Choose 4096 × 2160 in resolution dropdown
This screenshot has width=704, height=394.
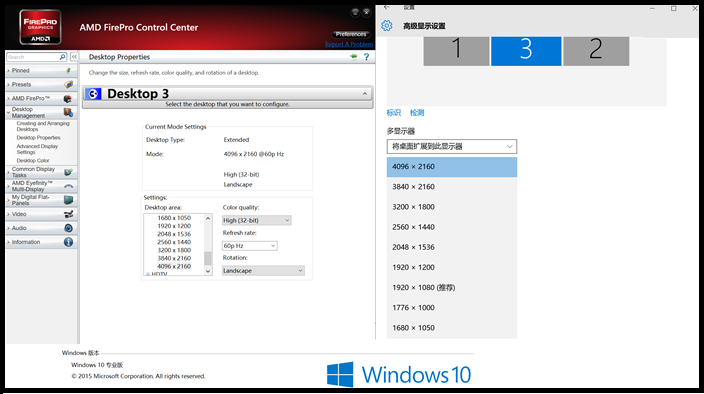tap(452, 166)
